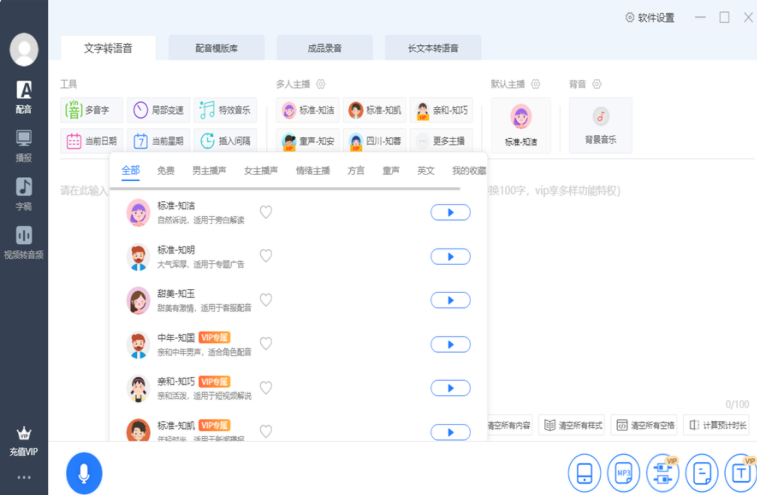The image size is (757, 495).
Task: Select the 女主播声 filter tab
Action: coord(261,171)
